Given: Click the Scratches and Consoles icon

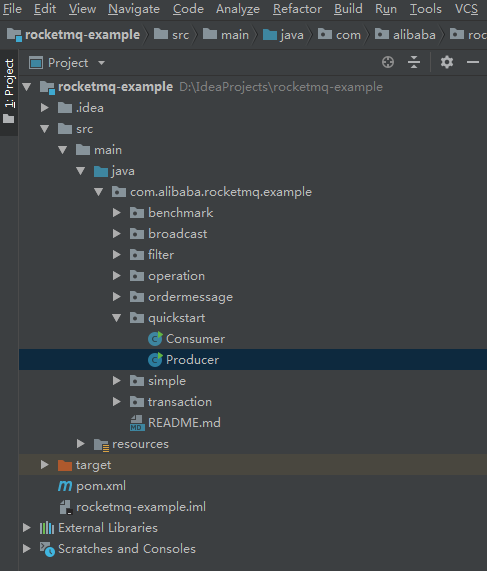Looking at the screenshot, I should coord(47,549).
